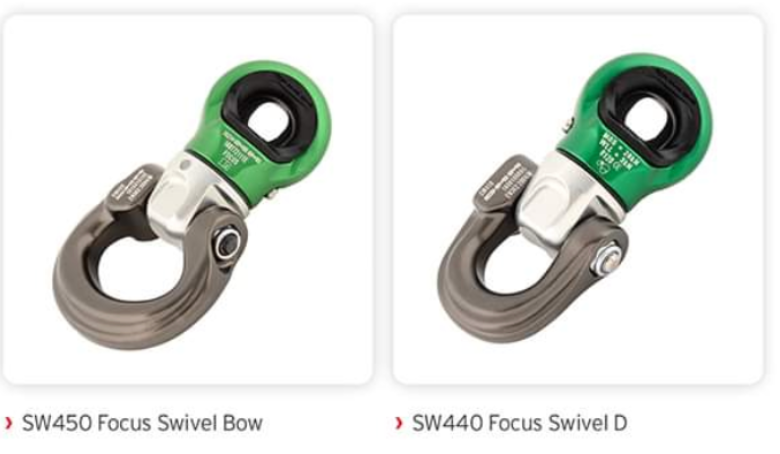Click the dark bolt head on SW450 shackle
Screen dimensions: 780x454
click(228, 244)
